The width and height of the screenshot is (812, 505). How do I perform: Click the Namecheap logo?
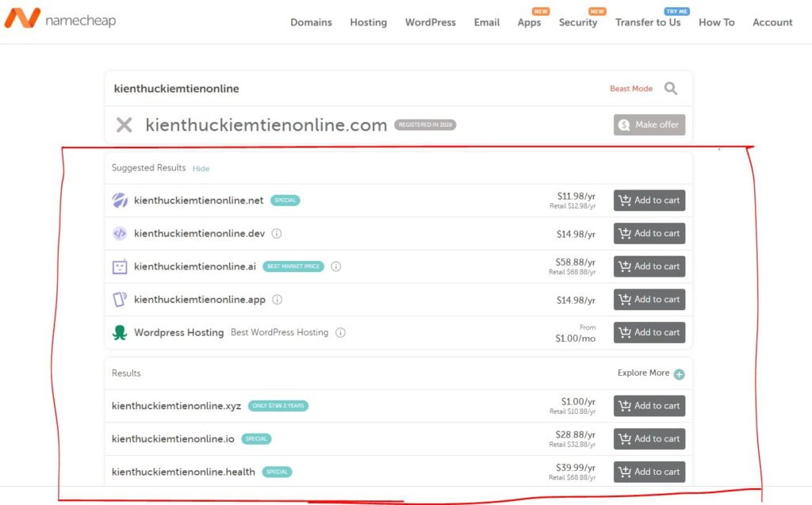pyautogui.click(x=59, y=19)
